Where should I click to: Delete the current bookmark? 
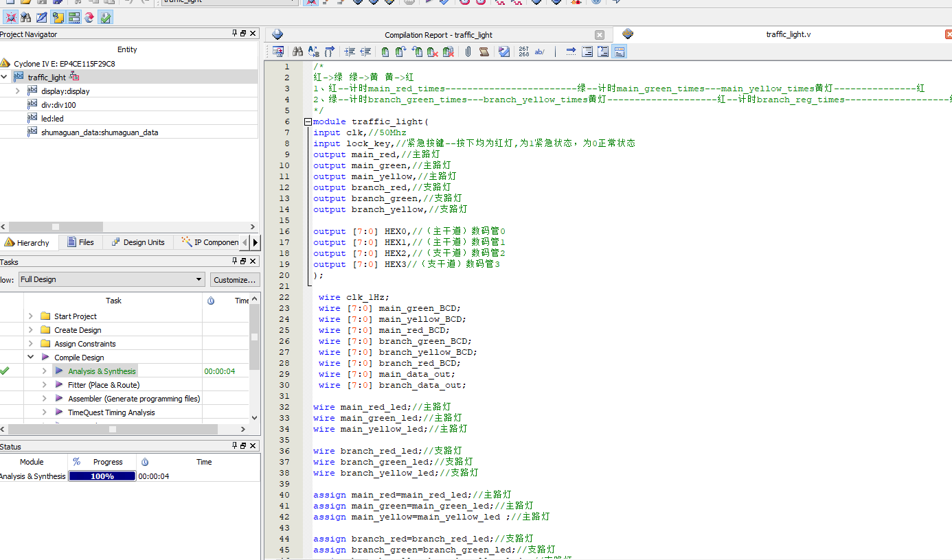point(433,51)
